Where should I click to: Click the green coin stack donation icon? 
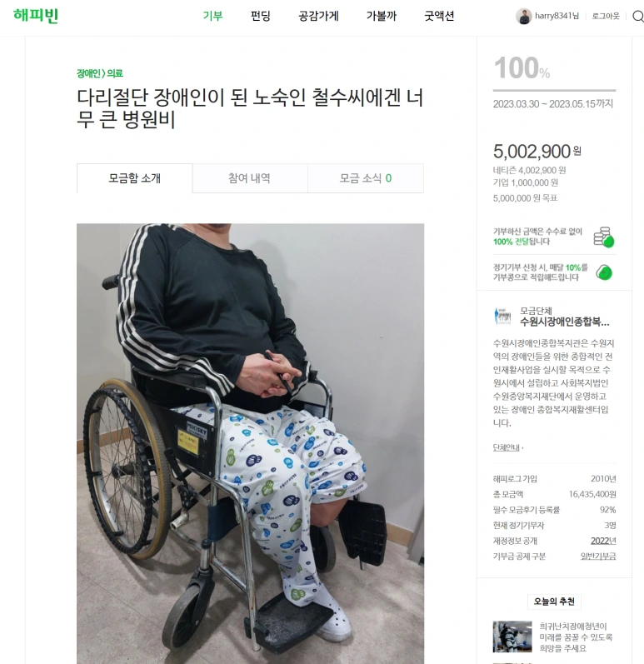pyautogui.click(x=604, y=237)
